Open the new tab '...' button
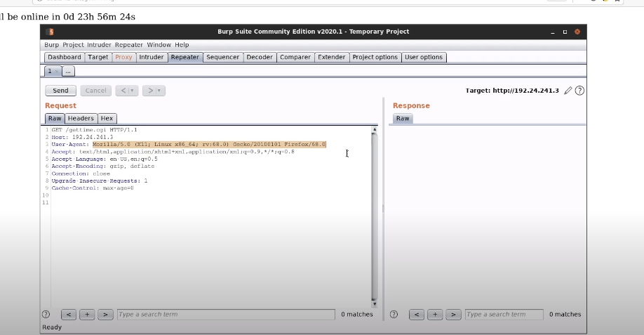644x335 pixels. pos(68,71)
